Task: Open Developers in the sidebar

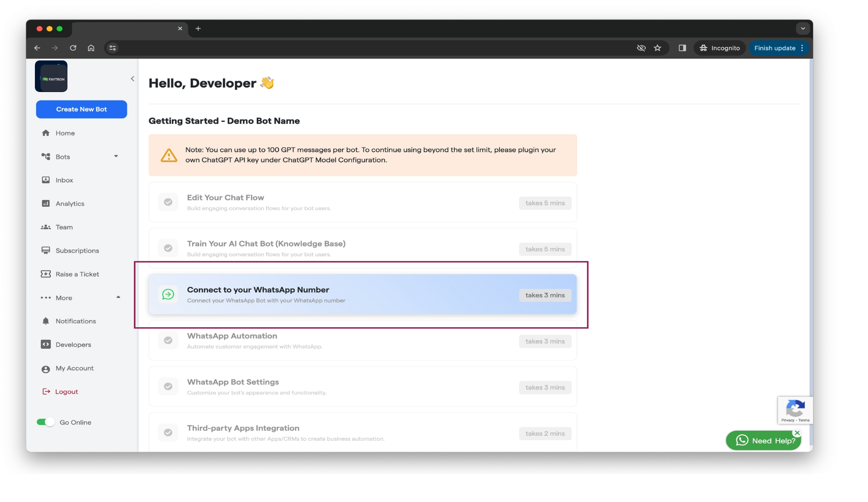Action: tap(73, 345)
